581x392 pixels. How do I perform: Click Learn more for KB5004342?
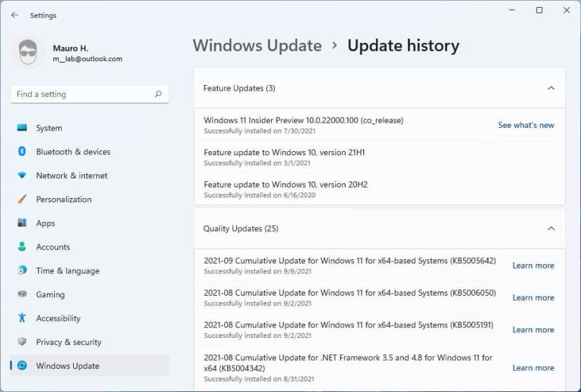pyautogui.click(x=533, y=368)
